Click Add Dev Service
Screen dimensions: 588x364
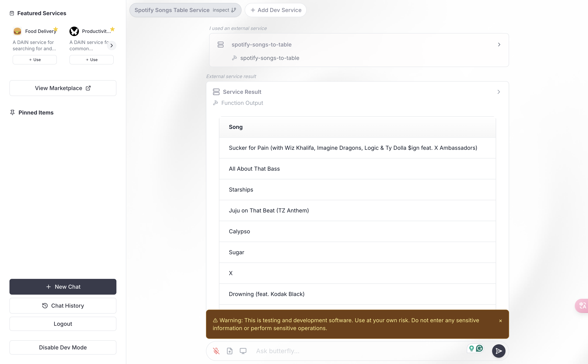(x=276, y=10)
